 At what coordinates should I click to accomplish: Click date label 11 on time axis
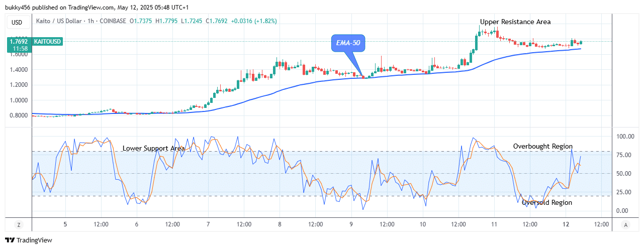click(x=494, y=225)
